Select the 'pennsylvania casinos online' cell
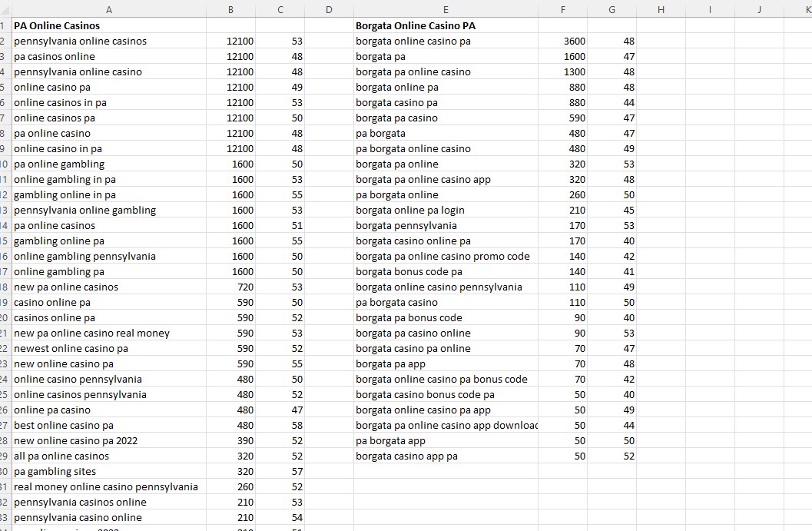This screenshot has width=812, height=531. pyautogui.click(x=109, y=503)
